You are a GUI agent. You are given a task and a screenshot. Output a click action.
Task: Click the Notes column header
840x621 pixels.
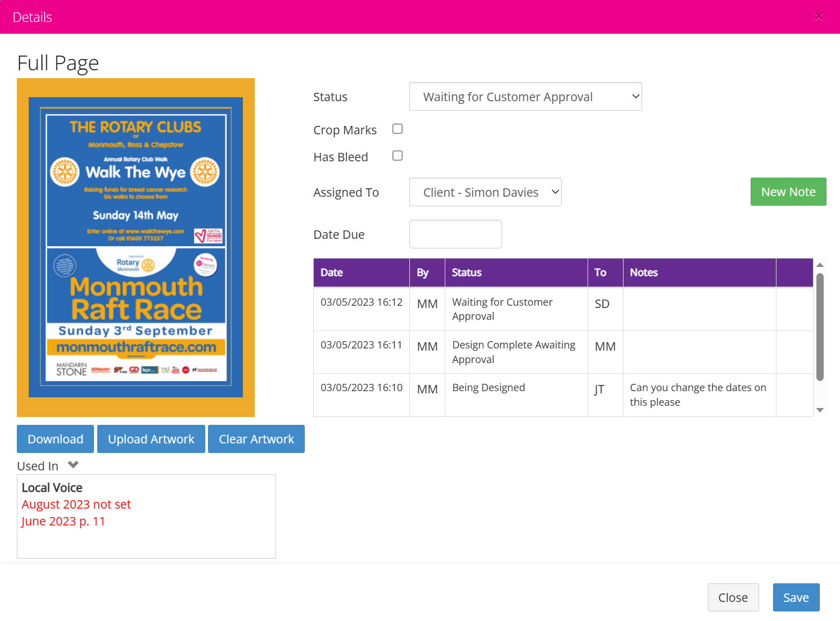643,272
